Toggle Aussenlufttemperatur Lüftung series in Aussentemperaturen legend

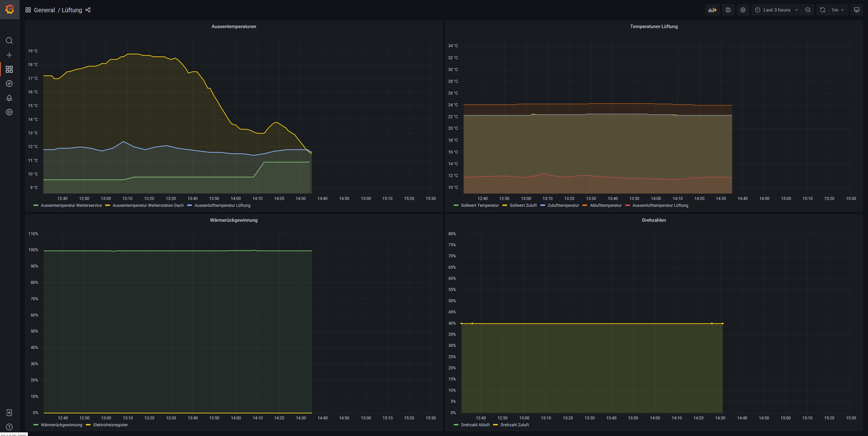pyautogui.click(x=222, y=205)
